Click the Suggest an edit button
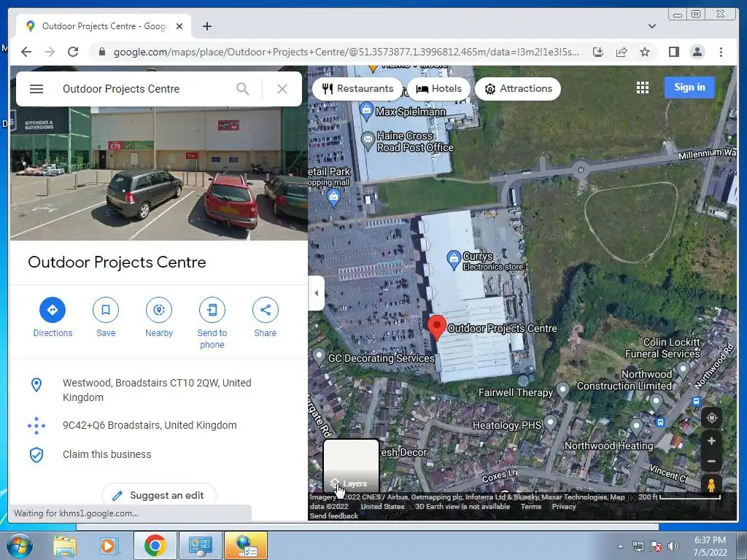Image resolution: width=747 pixels, height=560 pixels. point(158,495)
